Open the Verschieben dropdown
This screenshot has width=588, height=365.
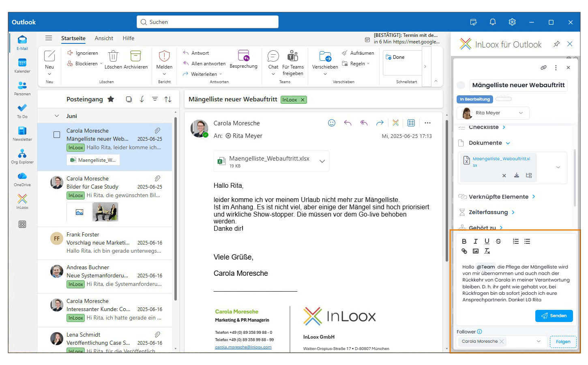point(325,74)
